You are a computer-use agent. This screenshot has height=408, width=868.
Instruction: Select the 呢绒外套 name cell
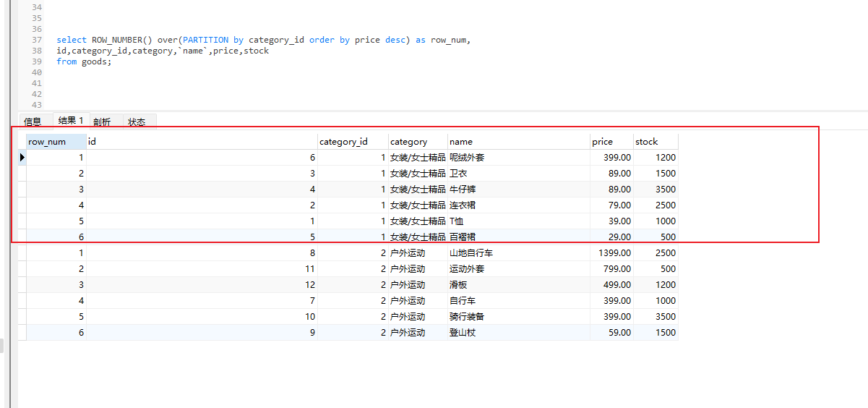click(519, 158)
